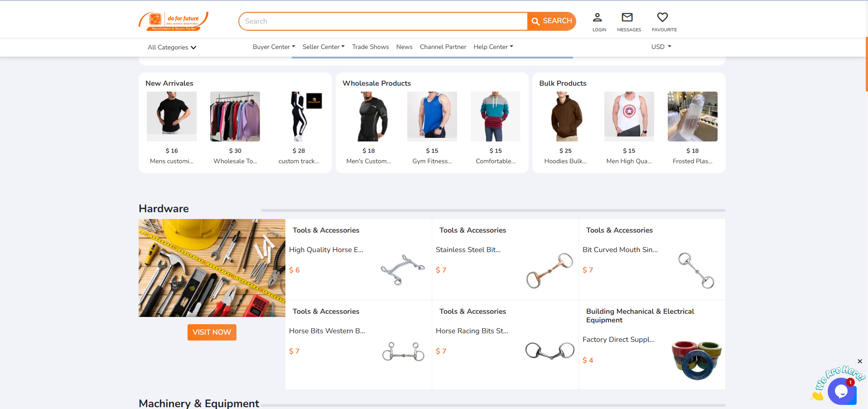Screen dimensions: 868x409
Task: Open the Help Center dropdown
Action: 493,47
